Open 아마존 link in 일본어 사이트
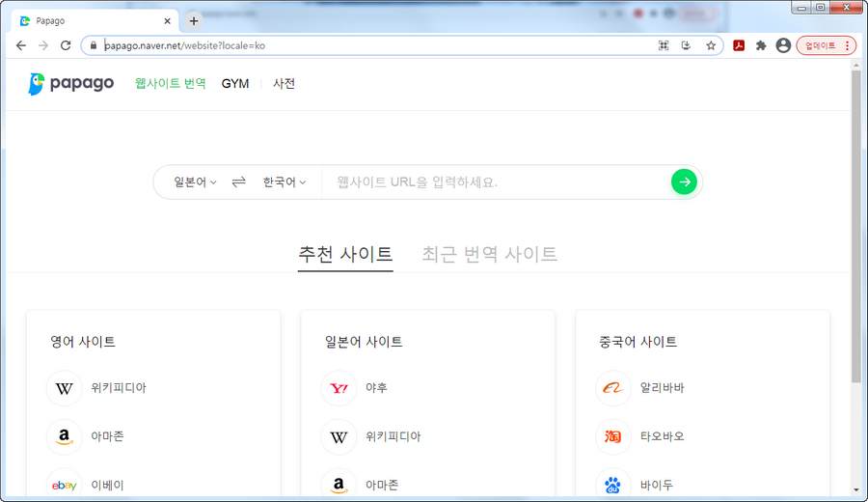The height and width of the screenshot is (502, 868). 382,486
